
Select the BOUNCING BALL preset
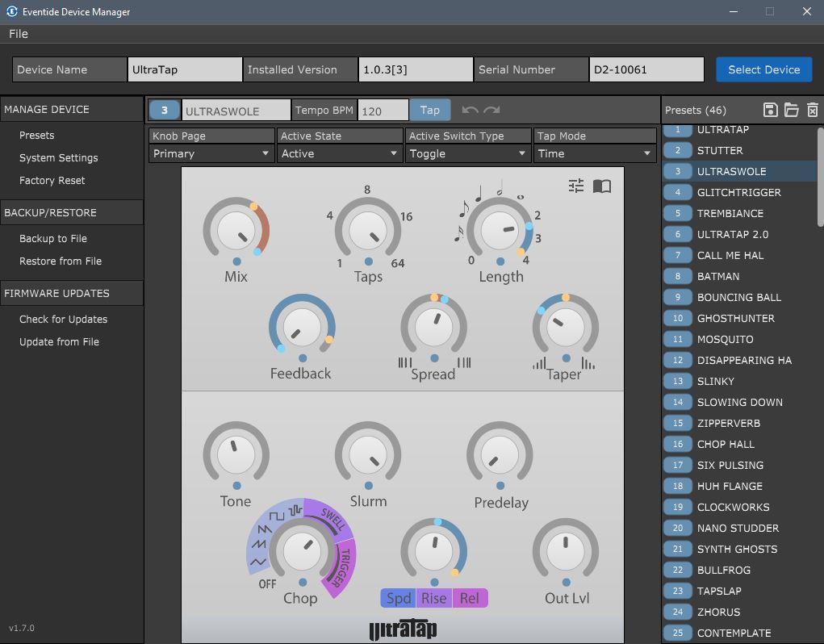tap(739, 297)
